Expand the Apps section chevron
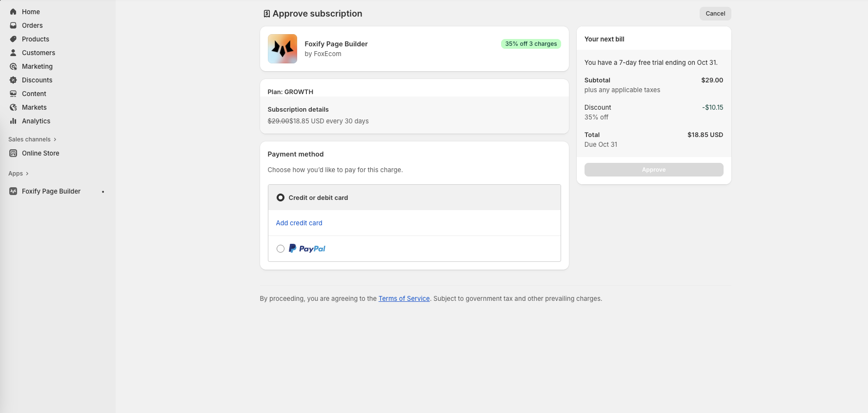 pyautogui.click(x=27, y=174)
